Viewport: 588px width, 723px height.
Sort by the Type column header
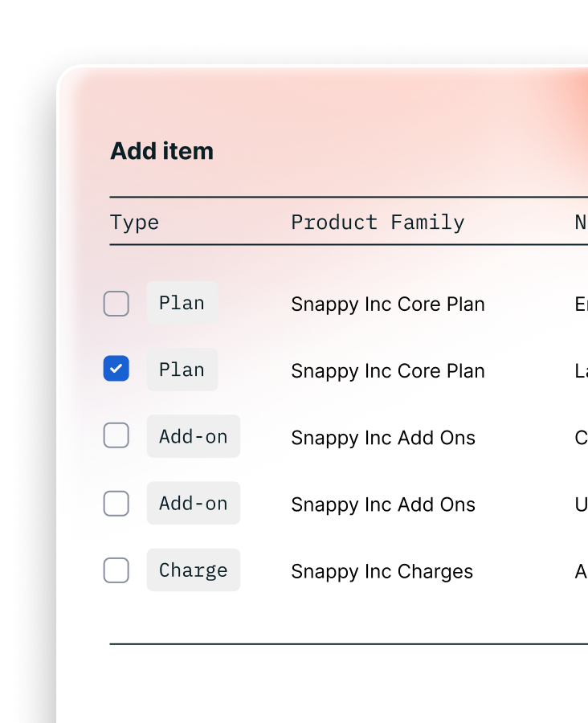click(x=135, y=222)
